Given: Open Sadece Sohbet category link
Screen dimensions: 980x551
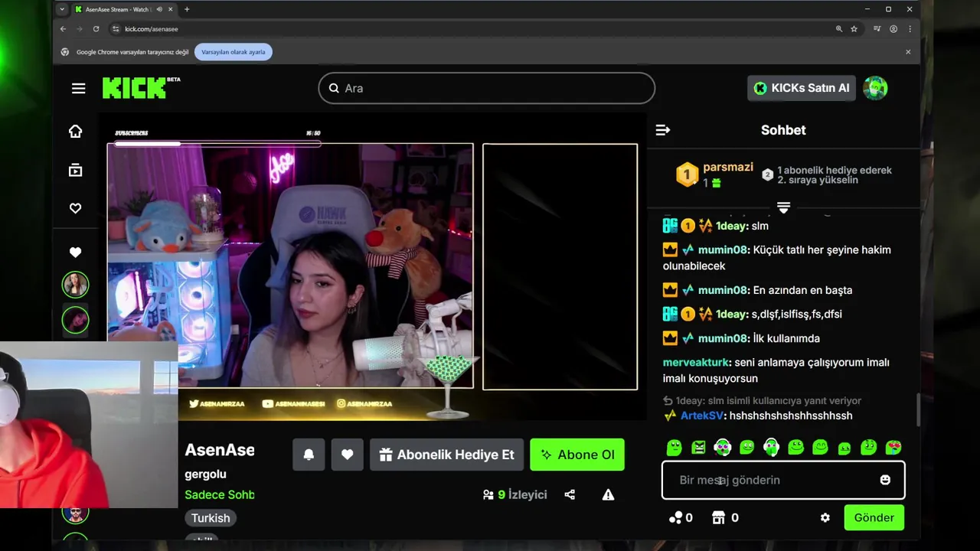Looking at the screenshot, I should 220,494.
